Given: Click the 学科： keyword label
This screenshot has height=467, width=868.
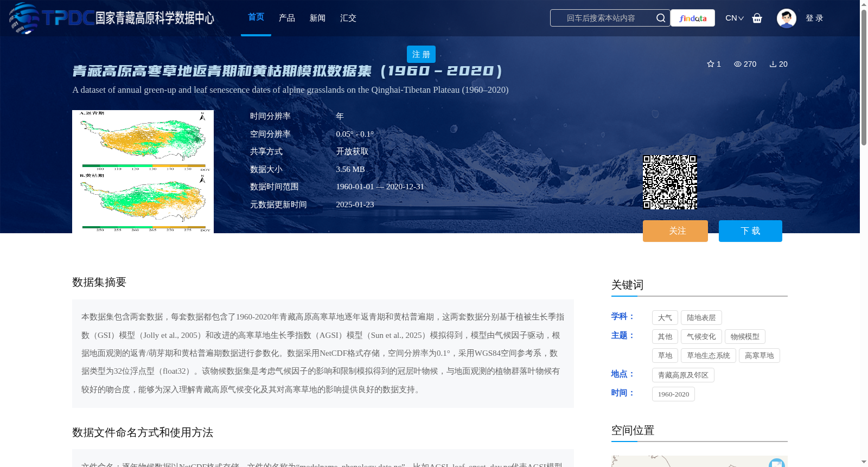Looking at the screenshot, I should click(623, 316).
